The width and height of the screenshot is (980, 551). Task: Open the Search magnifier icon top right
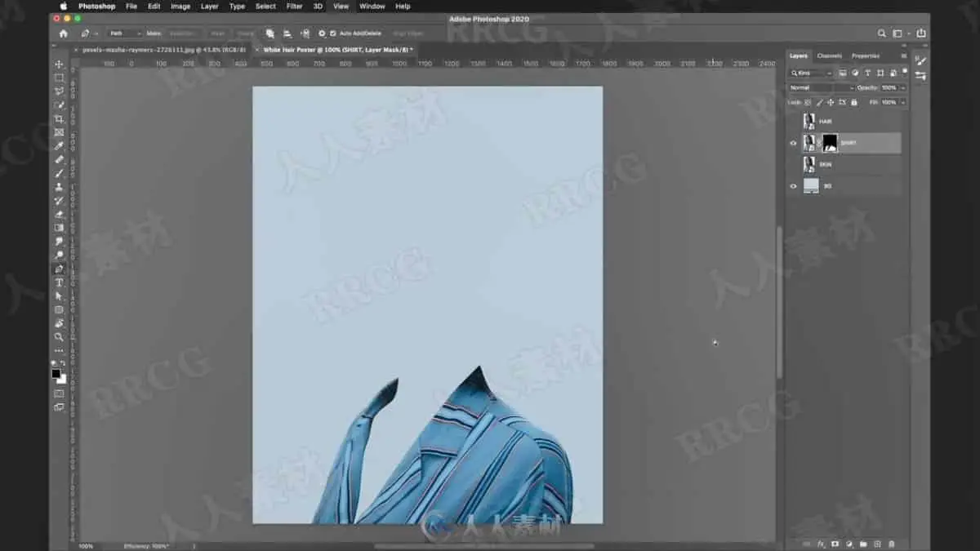[x=882, y=33]
